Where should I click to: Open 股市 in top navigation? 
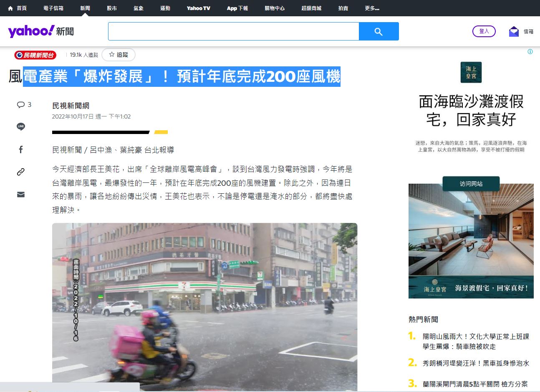pos(112,8)
